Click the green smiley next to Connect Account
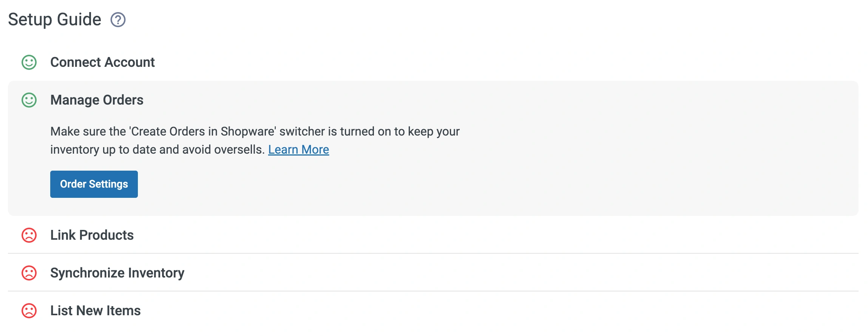 pos(29,62)
